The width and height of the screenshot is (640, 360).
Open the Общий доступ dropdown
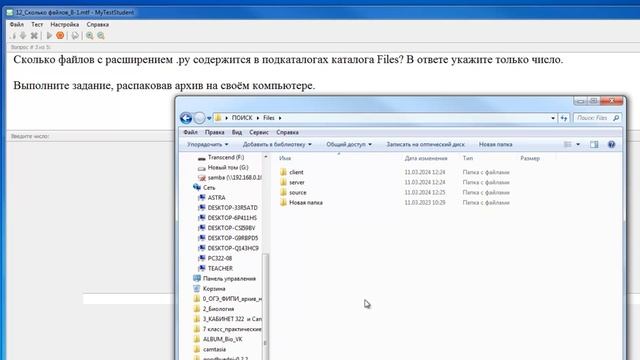click(x=349, y=144)
